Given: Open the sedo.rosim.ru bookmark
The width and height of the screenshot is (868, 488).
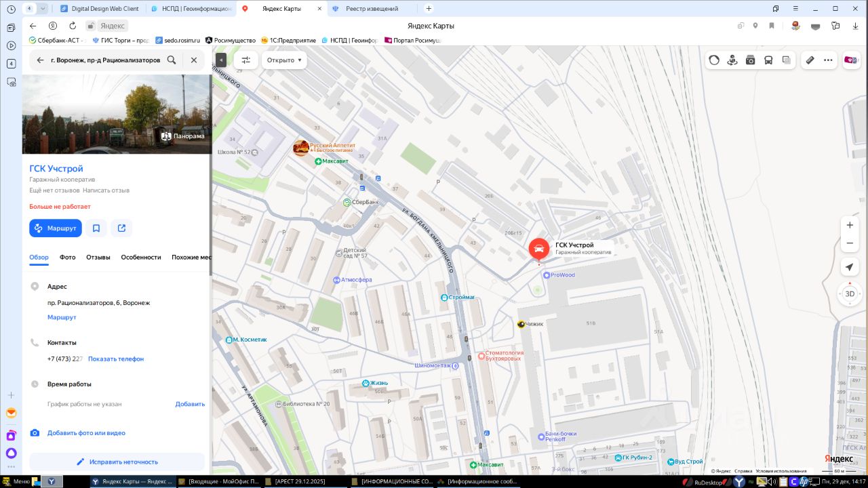Looking at the screenshot, I should coord(178,40).
